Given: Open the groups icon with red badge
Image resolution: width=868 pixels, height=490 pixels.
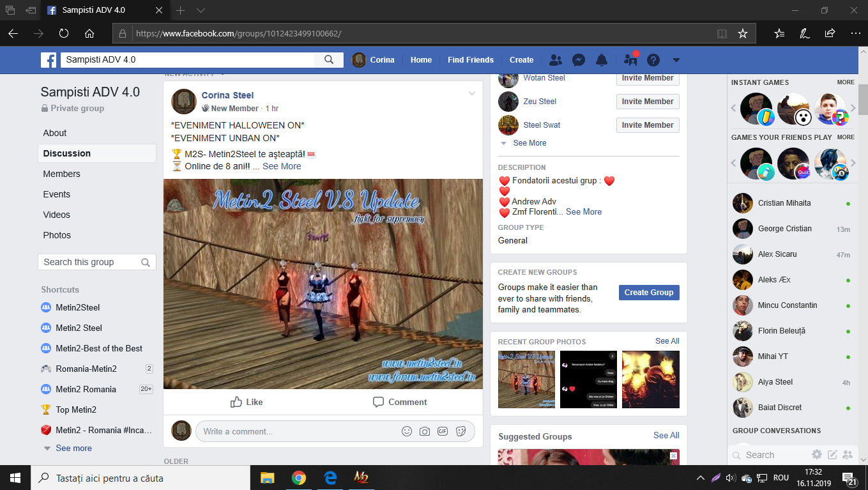Looking at the screenshot, I should tap(630, 60).
